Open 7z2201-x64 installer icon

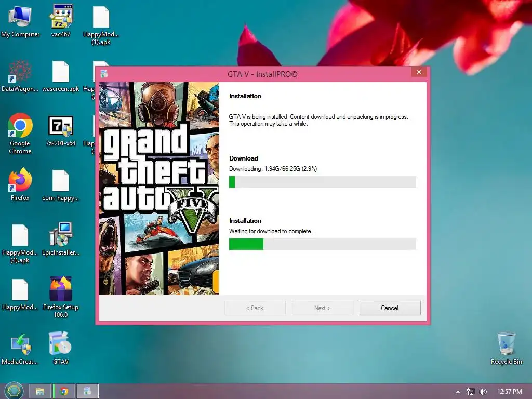[x=61, y=131]
